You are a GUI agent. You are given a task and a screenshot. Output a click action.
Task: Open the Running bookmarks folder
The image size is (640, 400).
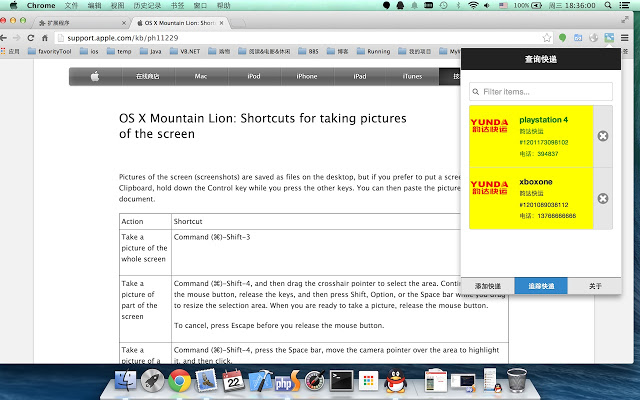(x=373, y=51)
